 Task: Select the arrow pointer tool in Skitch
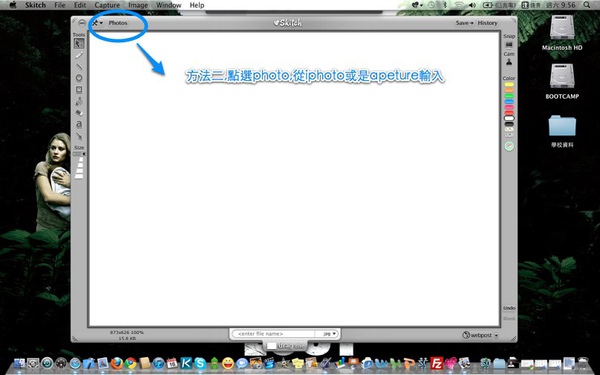79,43
